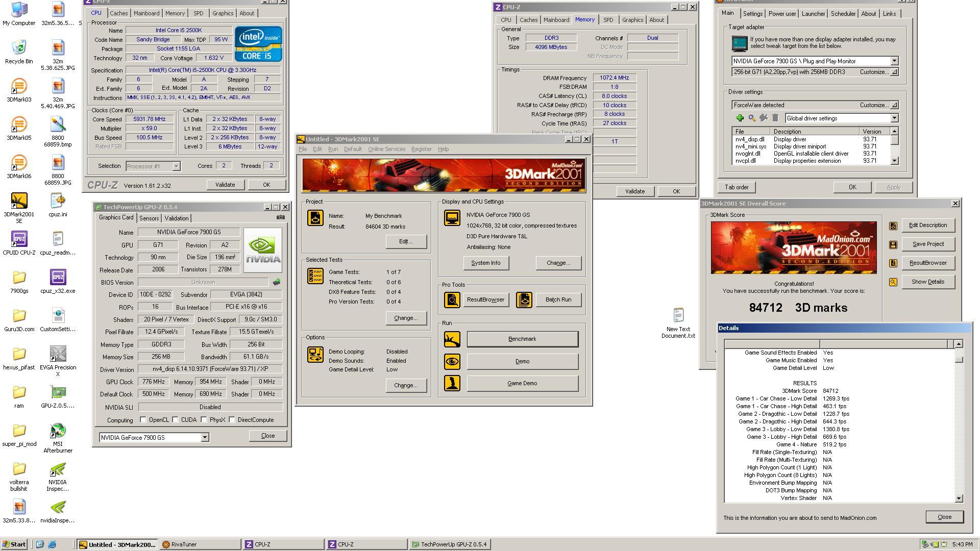Switch to the SPD tab in CPU-Z Memory window
Image resolution: width=980 pixels, height=551 pixels.
608,20
